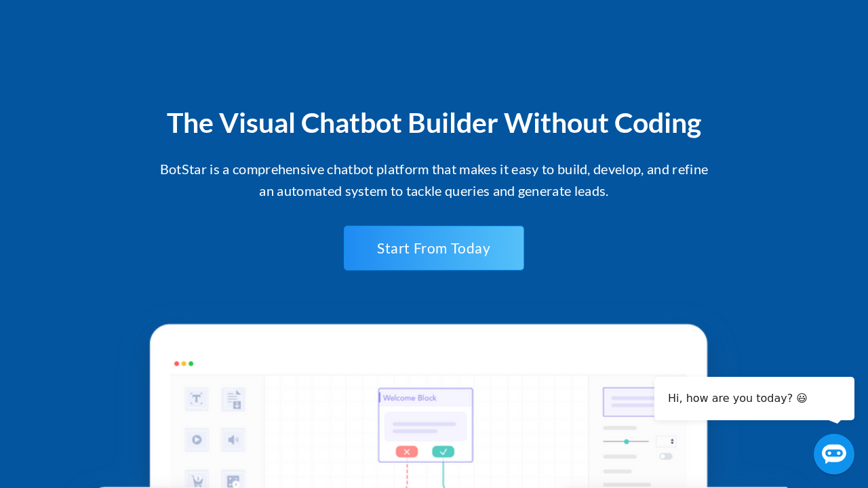
Task: Click the red X in Welcome Block
Action: tap(407, 451)
